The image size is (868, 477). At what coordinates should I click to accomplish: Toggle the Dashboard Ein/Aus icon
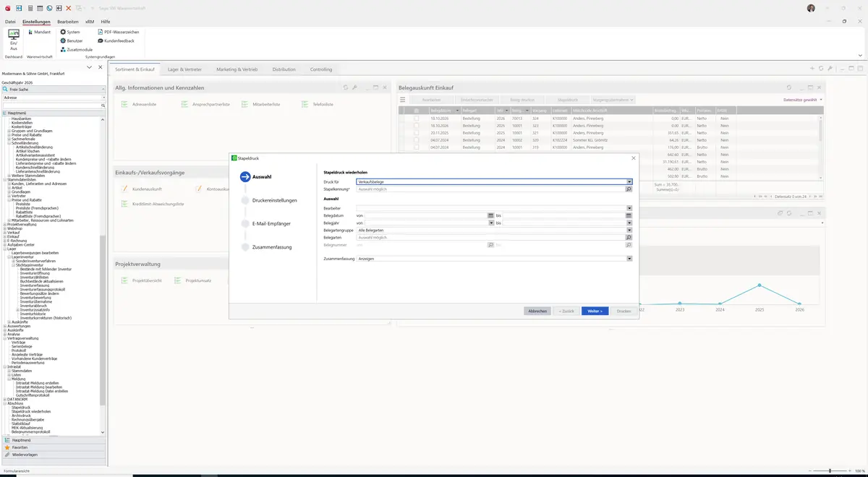click(x=14, y=40)
